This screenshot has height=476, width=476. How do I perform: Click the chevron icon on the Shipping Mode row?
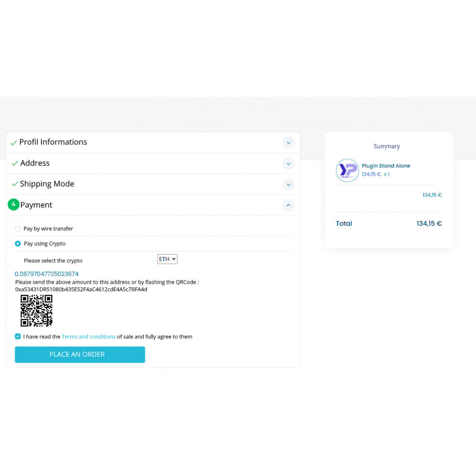tap(289, 184)
